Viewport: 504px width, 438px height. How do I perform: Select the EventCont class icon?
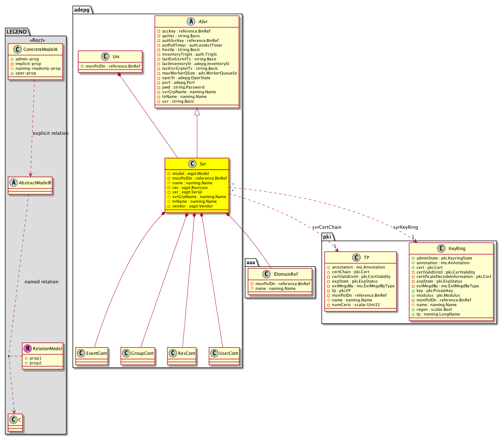(81, 353)
